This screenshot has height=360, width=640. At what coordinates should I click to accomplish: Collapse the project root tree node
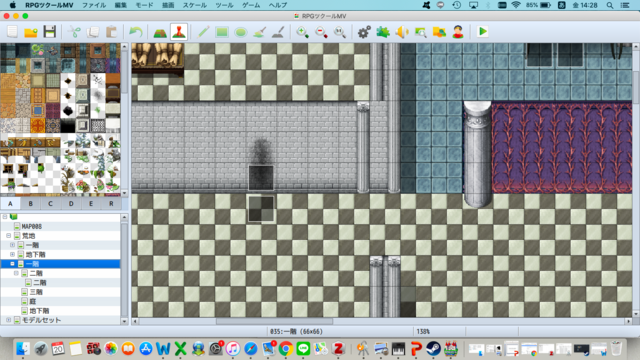point(4,217)
